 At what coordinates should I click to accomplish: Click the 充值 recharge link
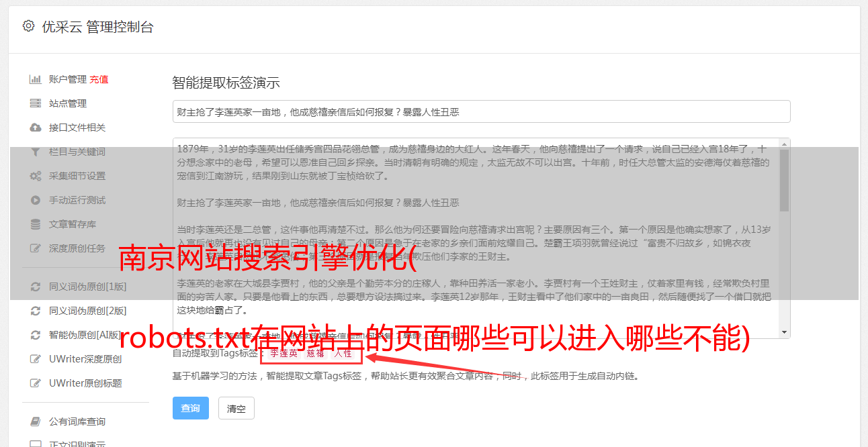(99, 79)
